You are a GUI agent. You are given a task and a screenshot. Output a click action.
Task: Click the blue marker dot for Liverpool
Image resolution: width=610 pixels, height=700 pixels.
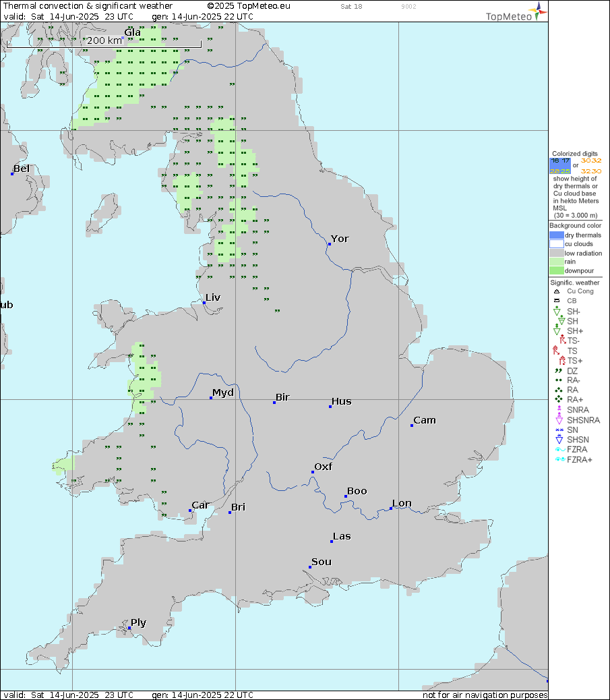pos(204,303)
